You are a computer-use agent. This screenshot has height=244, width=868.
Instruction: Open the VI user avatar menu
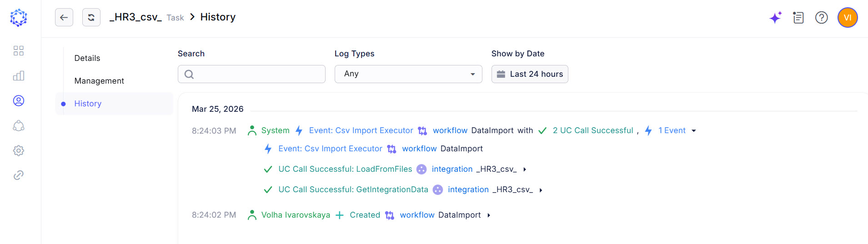[x=848, y=18]
